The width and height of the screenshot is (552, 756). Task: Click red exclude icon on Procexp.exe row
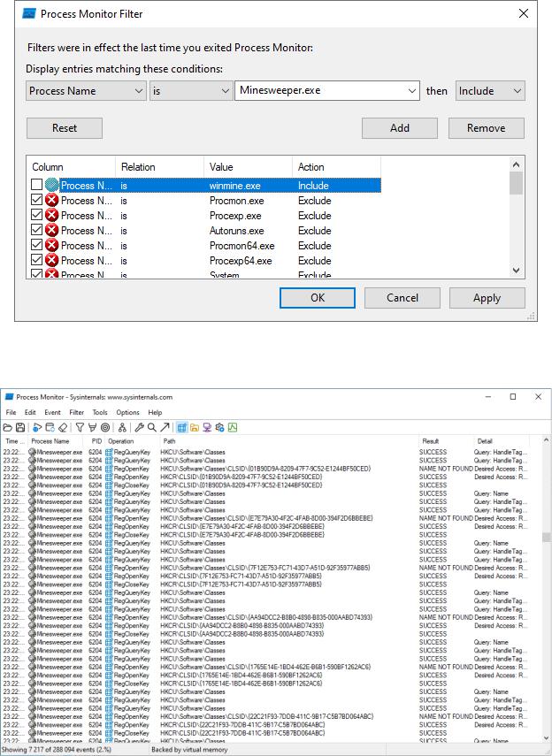coord(51,215)
